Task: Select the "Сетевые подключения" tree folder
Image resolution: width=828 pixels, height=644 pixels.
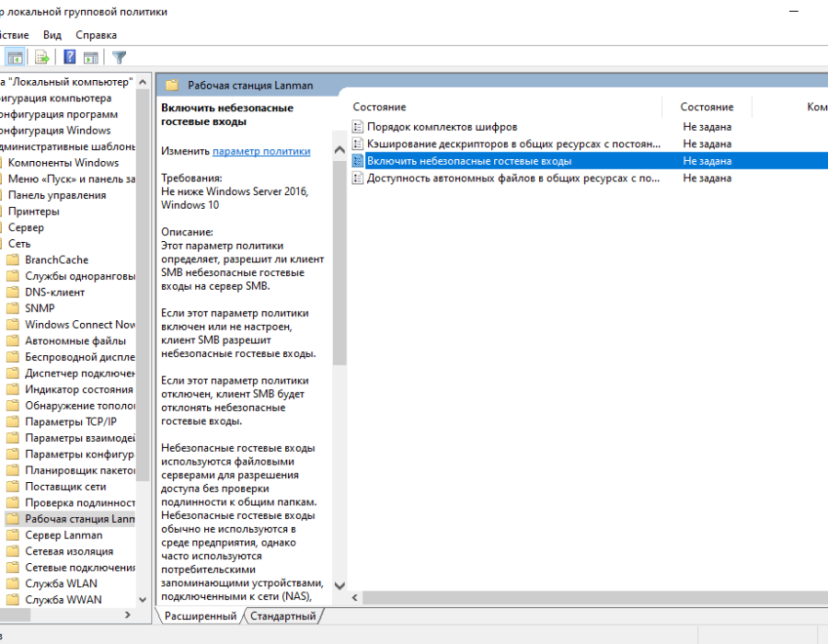Action: 80,568
